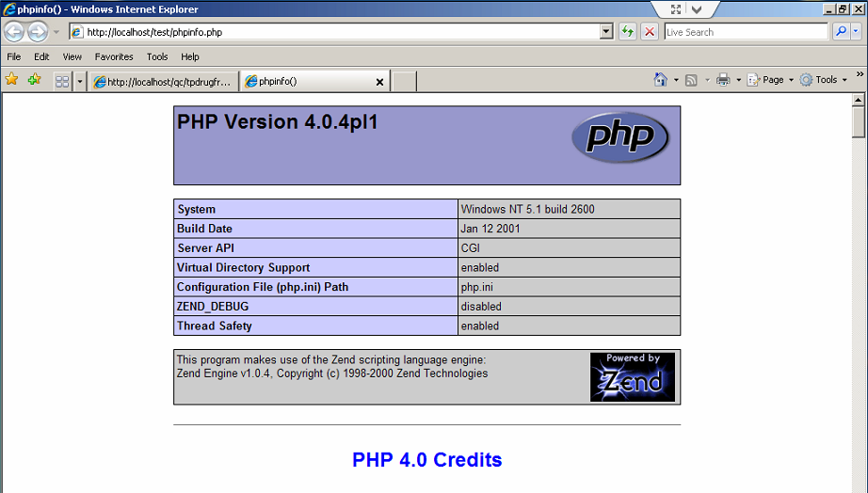Click the 'Jan 12 2001' value
The width and height of the screenshot is (868, 493).
click(x=490, y=229)
